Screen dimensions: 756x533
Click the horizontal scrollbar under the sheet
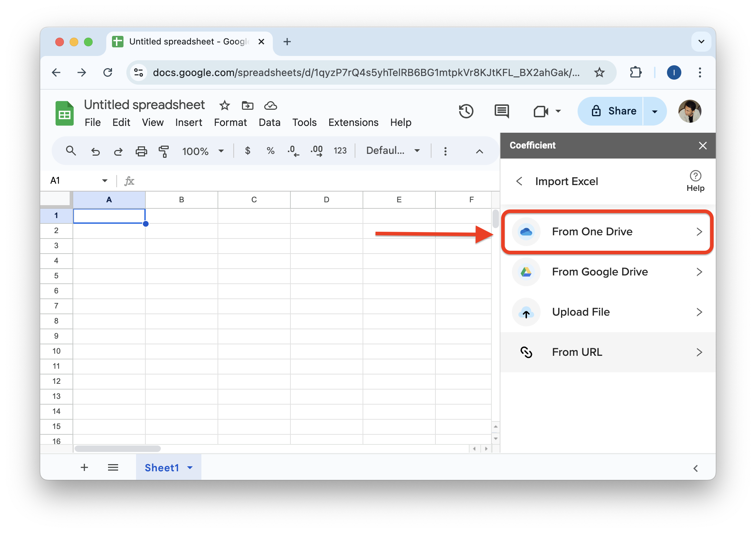click(118, 449)
